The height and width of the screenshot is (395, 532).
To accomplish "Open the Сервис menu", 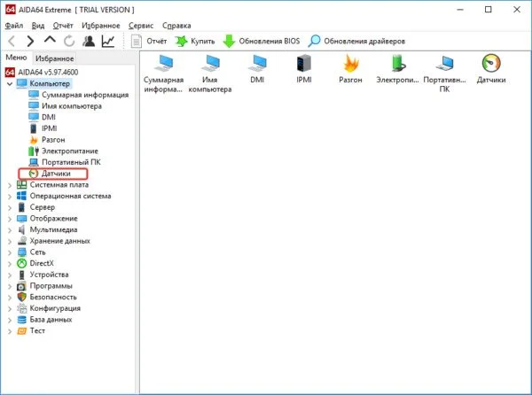I will click(x=141, y=26).
